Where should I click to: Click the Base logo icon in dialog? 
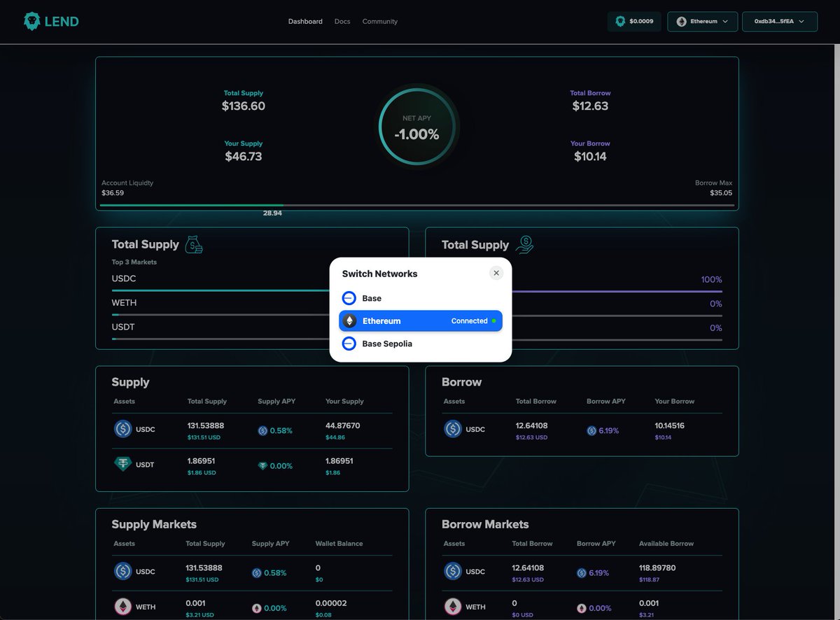pos(349,298)
